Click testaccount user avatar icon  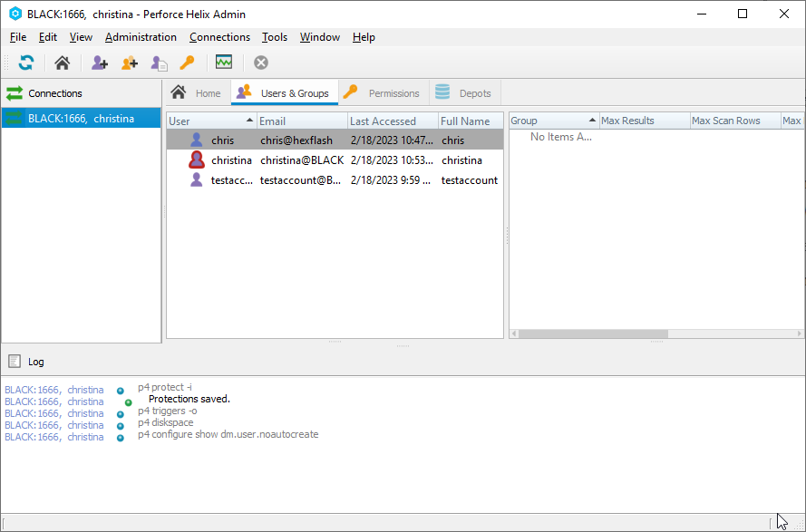tap(197, 180)
